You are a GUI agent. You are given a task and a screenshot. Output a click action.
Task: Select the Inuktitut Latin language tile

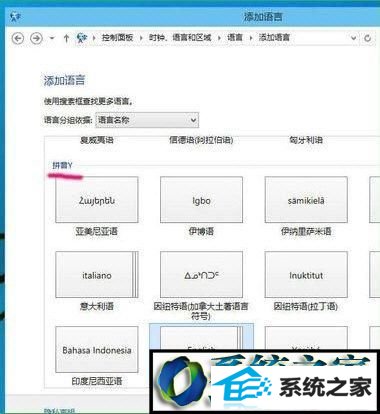(306, 274)
